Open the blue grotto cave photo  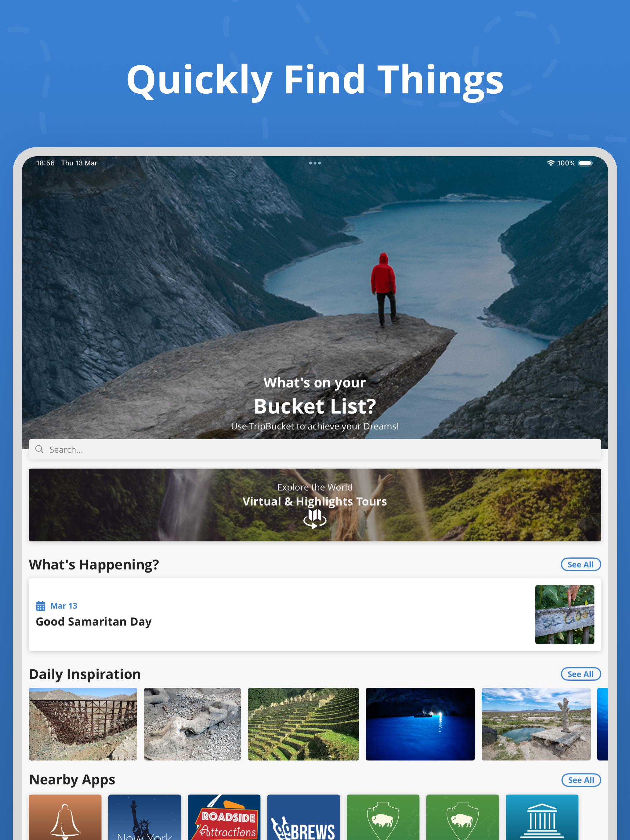click(x=420, y=724)
